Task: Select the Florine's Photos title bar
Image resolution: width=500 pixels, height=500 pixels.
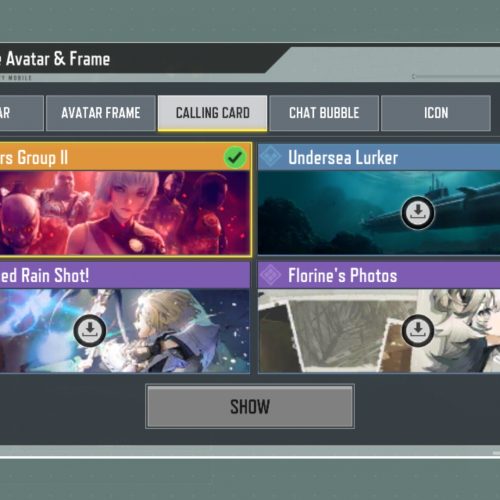Action: (379, 275)
